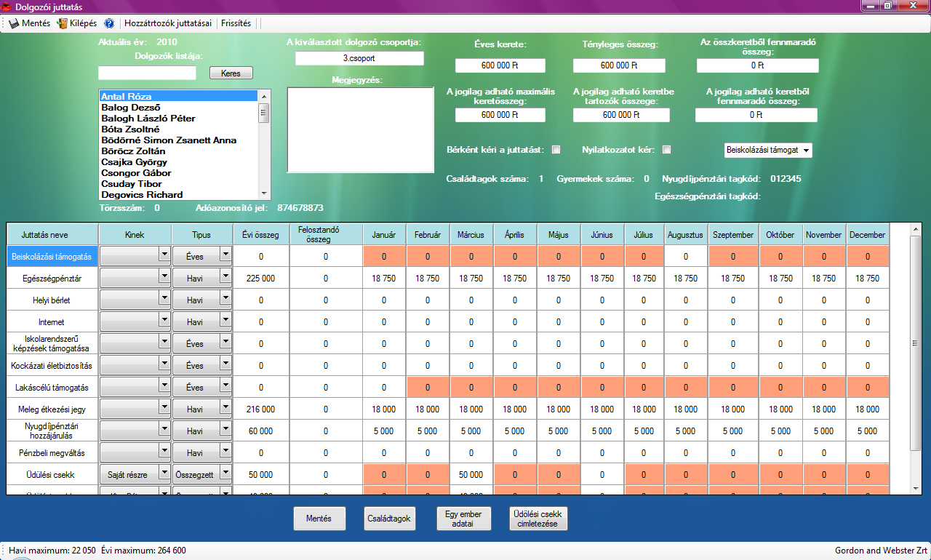Click the employee search input field
Viewport: 931px width, 560px height.
point(148,73)
